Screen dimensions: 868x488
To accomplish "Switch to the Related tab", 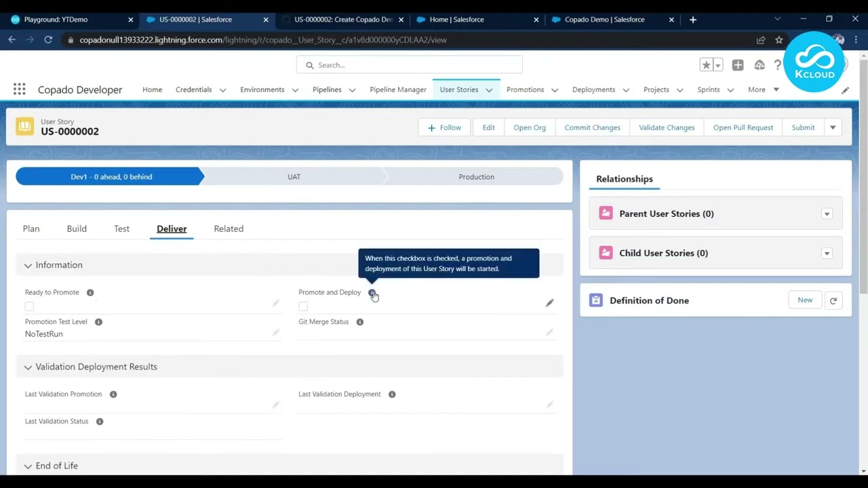I will pyautogui.click(x=229, y=228).
